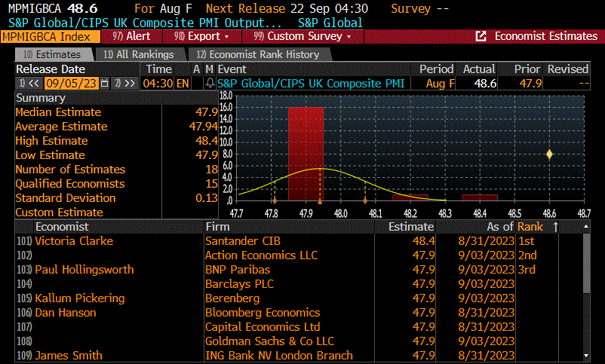Click Victoria Clarke's estimate 48.4
This screenshot has width=605, height=364.
(x=424, y=241)
